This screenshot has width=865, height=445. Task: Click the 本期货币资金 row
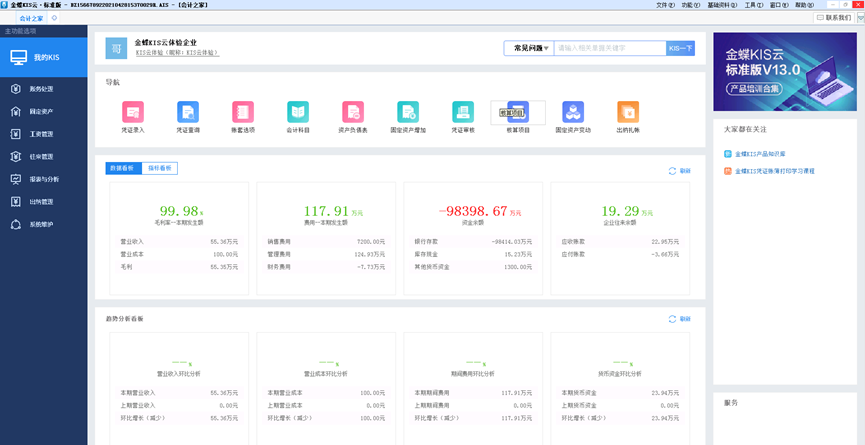tap(620, 393)
